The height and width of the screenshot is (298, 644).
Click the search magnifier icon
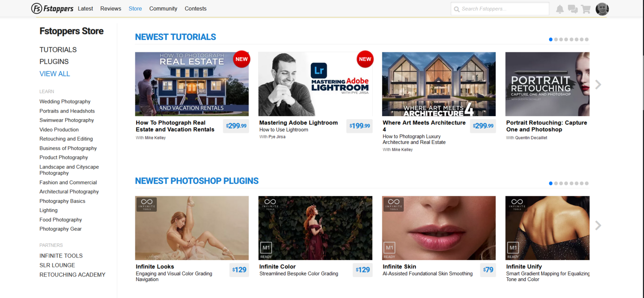coord(457,9)
